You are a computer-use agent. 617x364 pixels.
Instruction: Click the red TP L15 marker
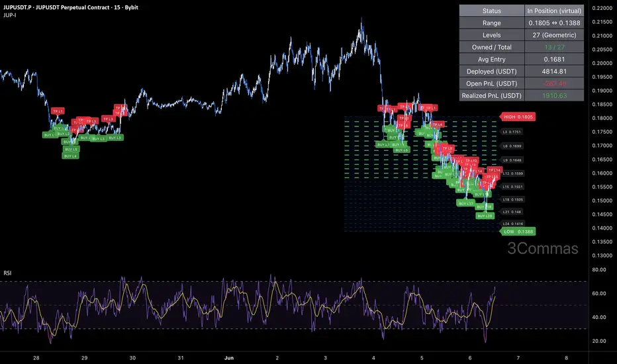tap(492, 177)
